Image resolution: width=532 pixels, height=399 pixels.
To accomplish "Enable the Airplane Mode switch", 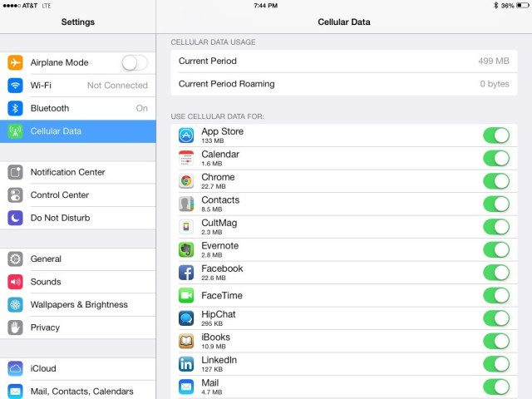I will [x=134, y=62].
